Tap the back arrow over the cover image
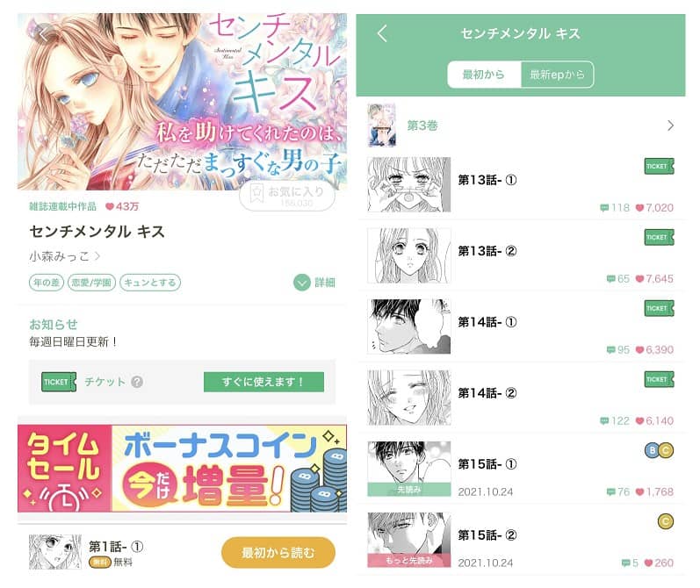700x588 pixels. tap(43, 33)
